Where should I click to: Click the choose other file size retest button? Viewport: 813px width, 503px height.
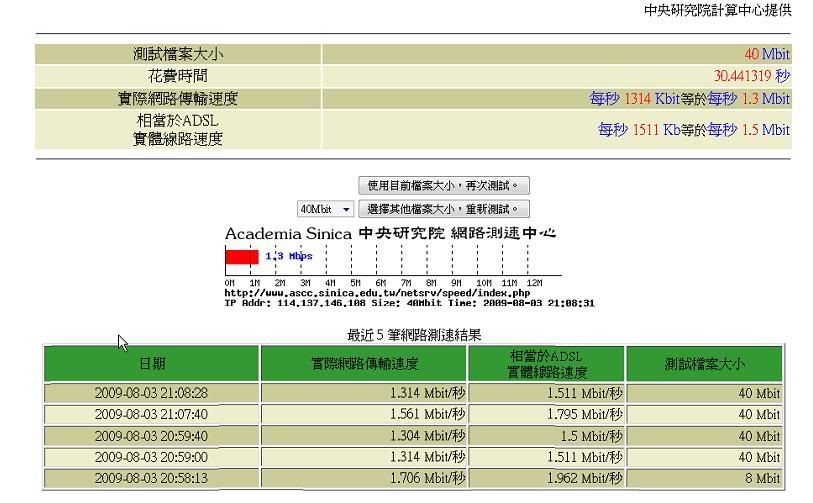click(x=444, y=209)
